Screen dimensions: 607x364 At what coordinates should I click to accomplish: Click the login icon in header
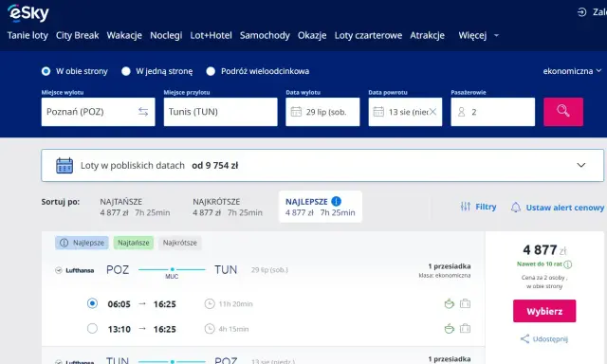[581, 12]
